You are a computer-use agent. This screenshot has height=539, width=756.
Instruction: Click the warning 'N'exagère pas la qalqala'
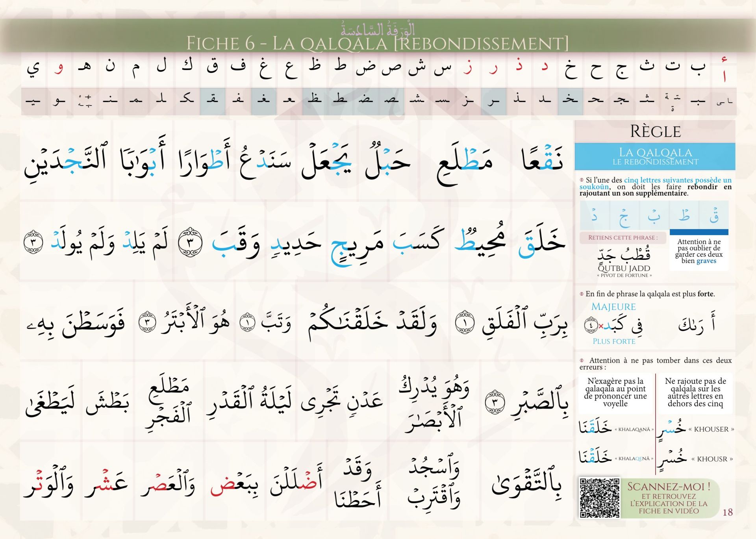point(615,392)
